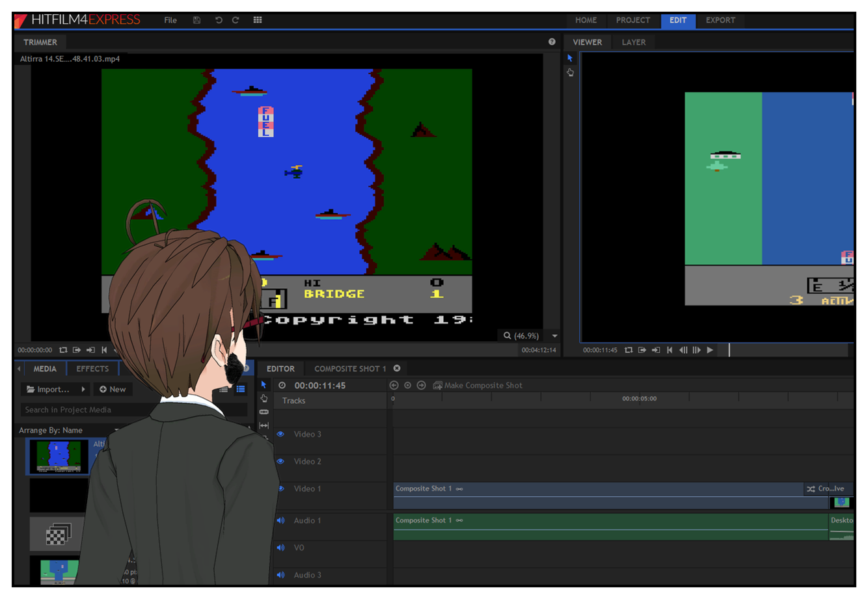
Task: Toggle visibility of the Video 2 track
Action: pos(280,462)
